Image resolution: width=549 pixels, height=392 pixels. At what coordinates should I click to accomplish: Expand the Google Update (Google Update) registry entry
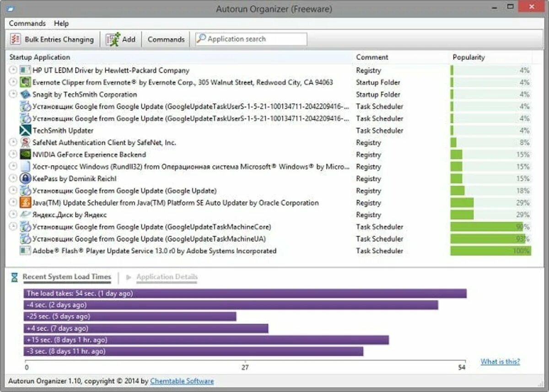[x=13, y=190]
